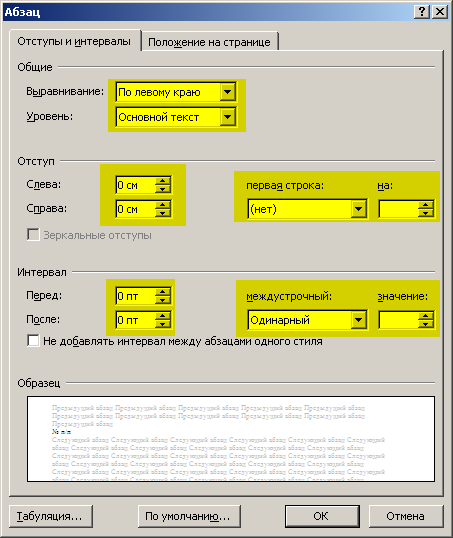The height and width of the screenshot is (538, 453).
Task: Decrease the на: value with down arrow
Action: 426,213
